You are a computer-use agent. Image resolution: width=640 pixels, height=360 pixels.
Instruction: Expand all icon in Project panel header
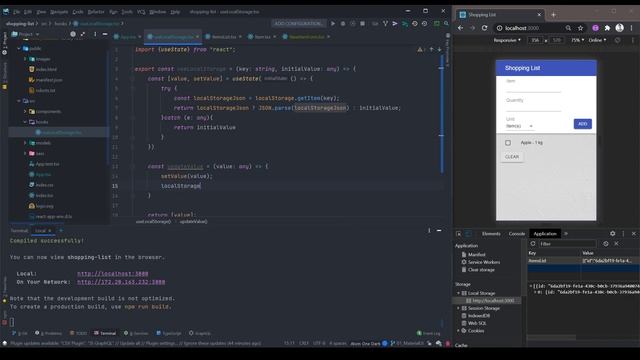click(83, 34)
